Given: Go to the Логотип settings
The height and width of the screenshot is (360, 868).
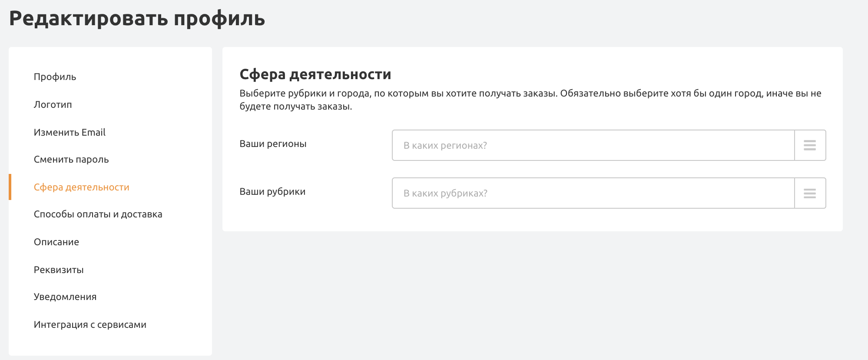Looking at the screenshot, I should point(53,105).
